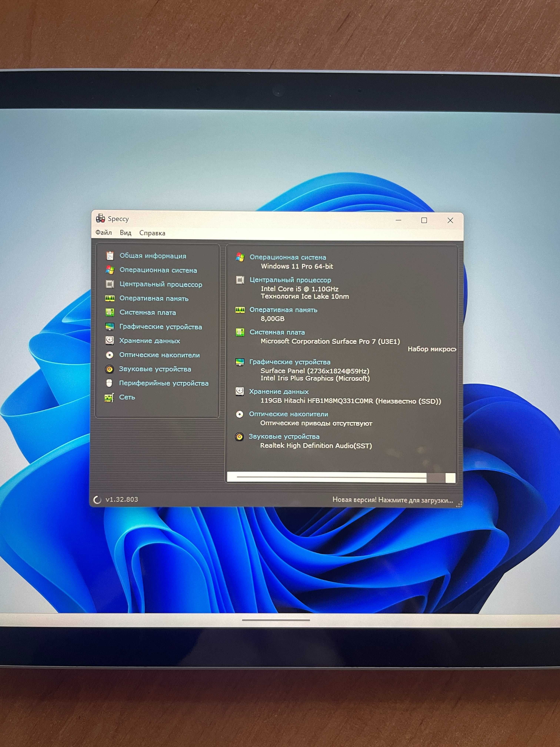Click the Speccy app icon in title bar
This screenshot has height=747, width=560.
point(100,218)
